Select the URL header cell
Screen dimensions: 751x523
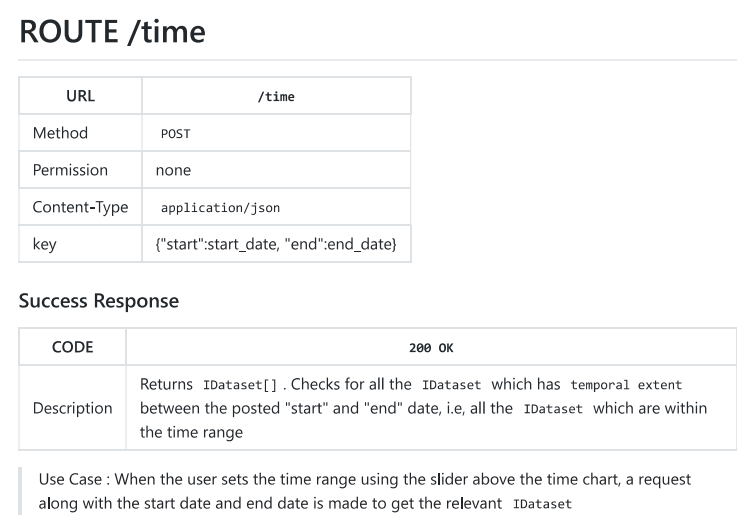tap(80, 96)
